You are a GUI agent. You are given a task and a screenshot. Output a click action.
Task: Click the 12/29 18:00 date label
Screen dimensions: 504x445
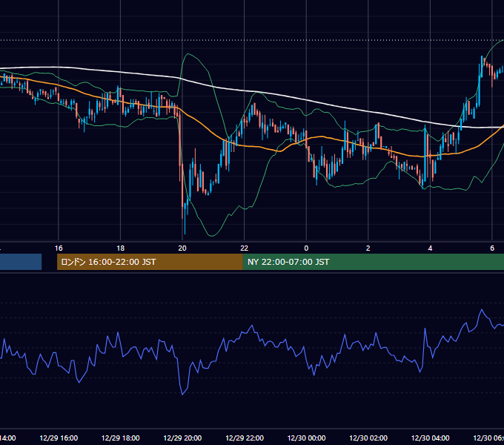click(121, 438)
